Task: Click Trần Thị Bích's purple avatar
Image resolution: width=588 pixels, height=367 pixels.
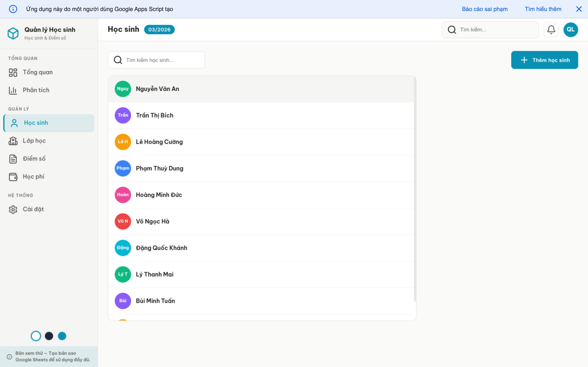Action: point(123,115)
